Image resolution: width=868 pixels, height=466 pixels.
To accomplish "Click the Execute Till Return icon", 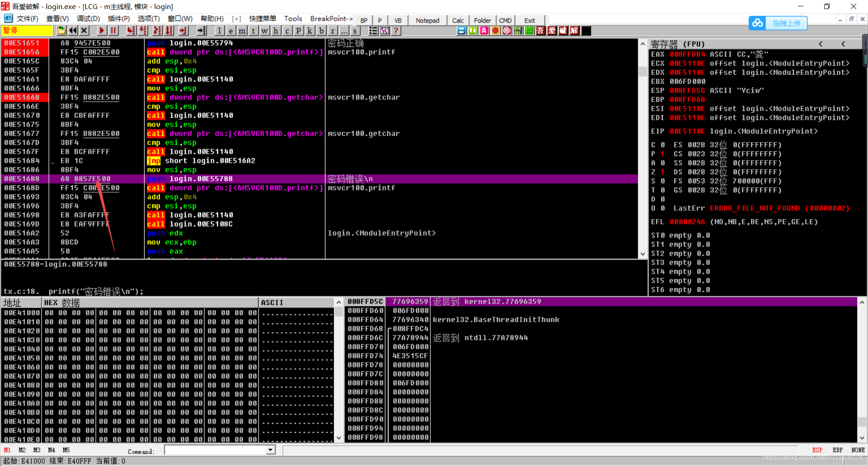I will pyautogui.click(x=183, y=30).
